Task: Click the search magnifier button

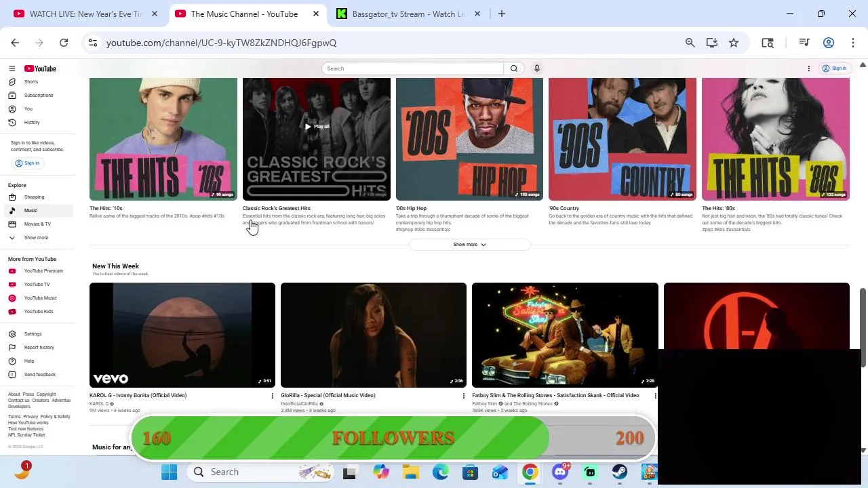Action: click(x=514, y=68)
